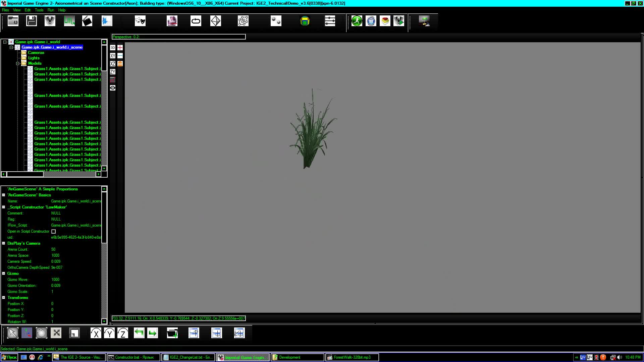The width and height of the screenshot is (644, 362).
Task: Open the Run menu
Action: point(51,10)
